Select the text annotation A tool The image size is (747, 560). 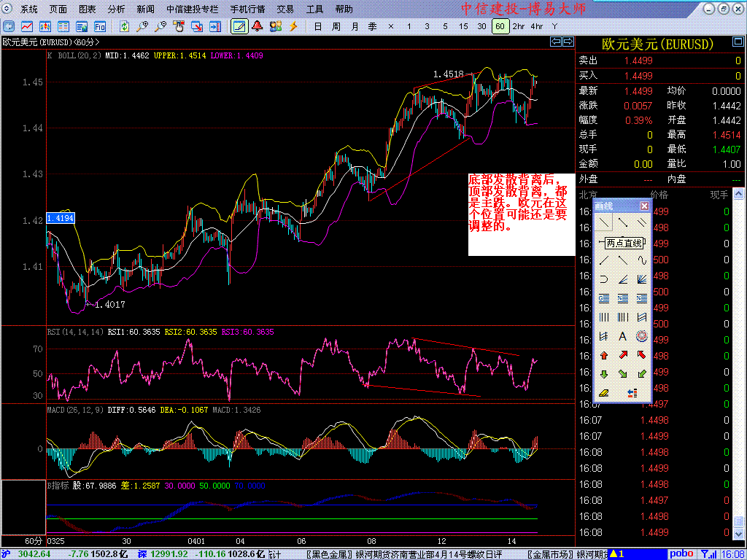pyautogui.click(x=623, y=336)
